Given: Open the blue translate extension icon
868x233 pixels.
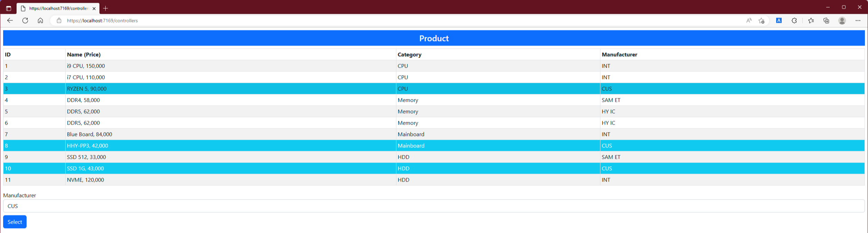Looking at the screenshot, I should (779, 21).
